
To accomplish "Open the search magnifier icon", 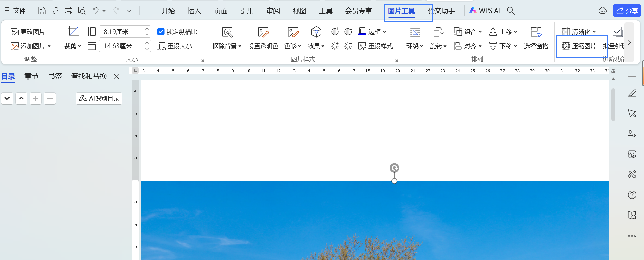I will click(511, 11).
